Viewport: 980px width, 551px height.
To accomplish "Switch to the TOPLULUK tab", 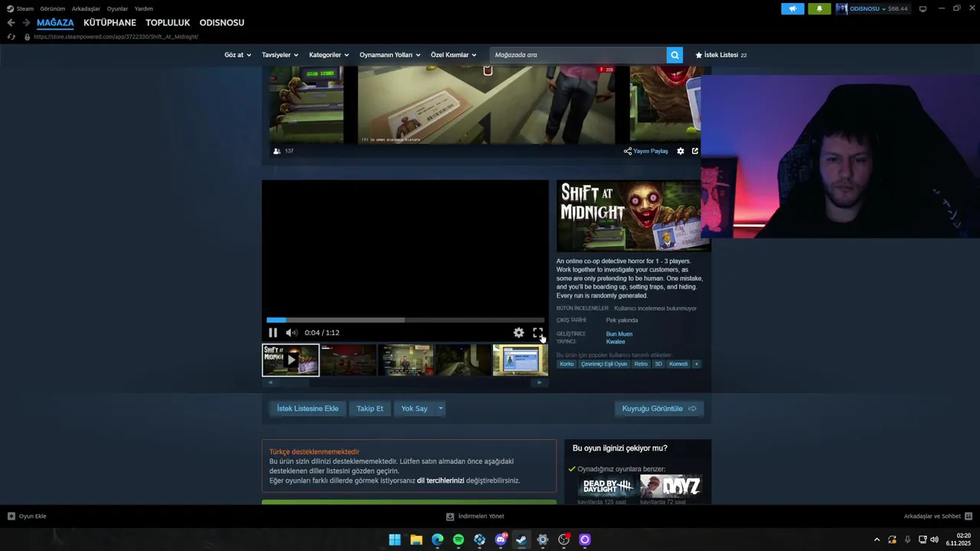I will [168, 23].
